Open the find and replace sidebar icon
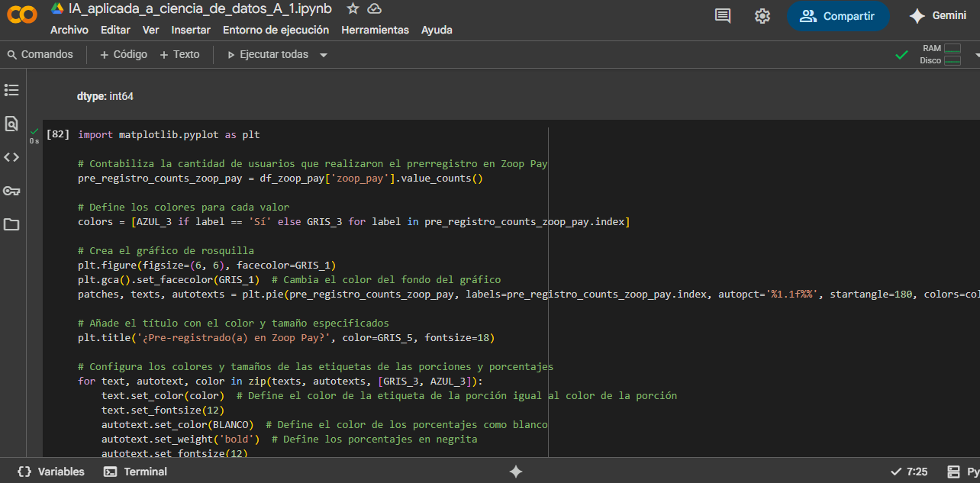The image size is (980, 483). coord(11,124)
